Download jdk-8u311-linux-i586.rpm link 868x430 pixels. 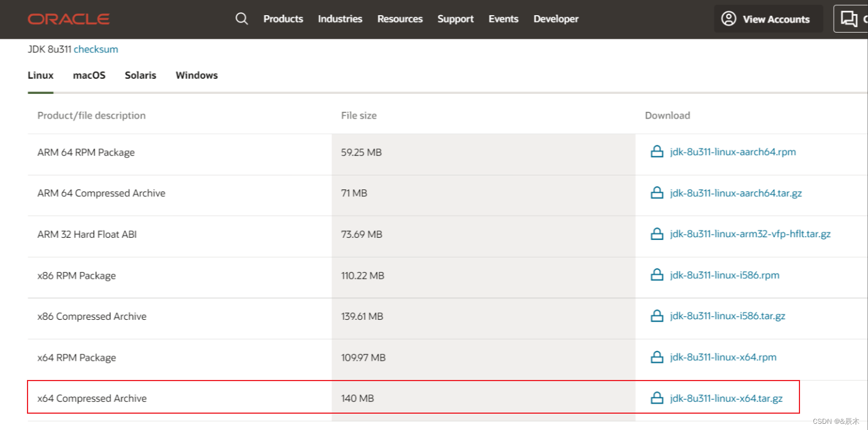click(725, 275)
